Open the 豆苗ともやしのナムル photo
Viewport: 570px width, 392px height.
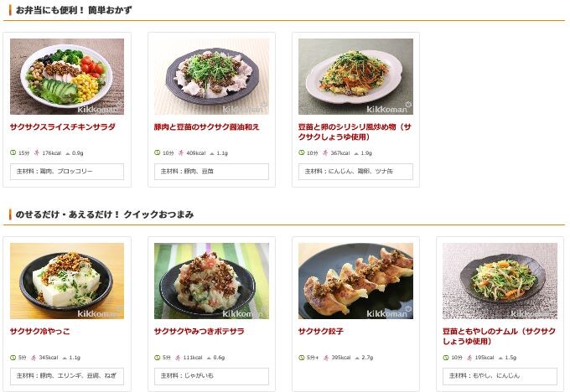click(500, 281)
